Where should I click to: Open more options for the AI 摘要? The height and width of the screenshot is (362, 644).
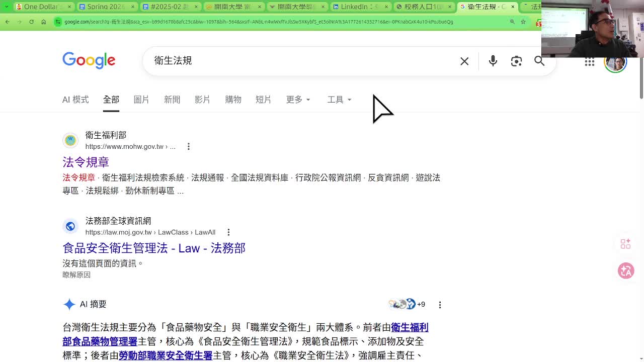[440, 305]
